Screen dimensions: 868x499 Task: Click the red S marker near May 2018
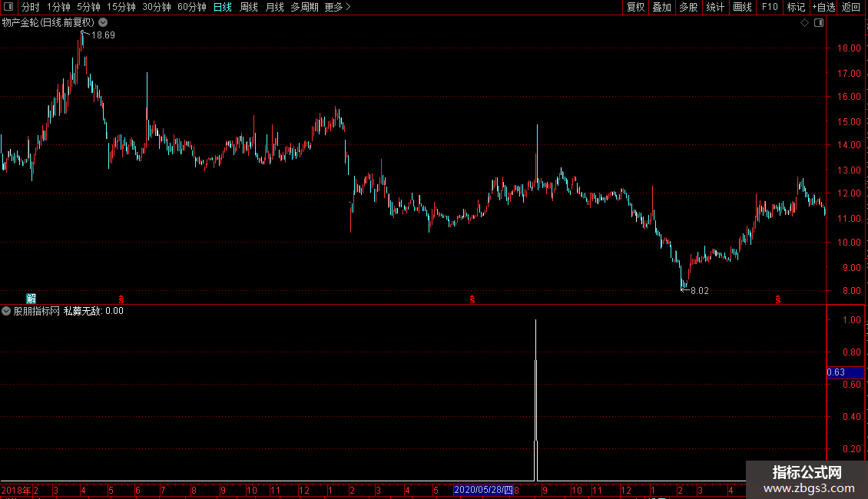pos(121,299)
